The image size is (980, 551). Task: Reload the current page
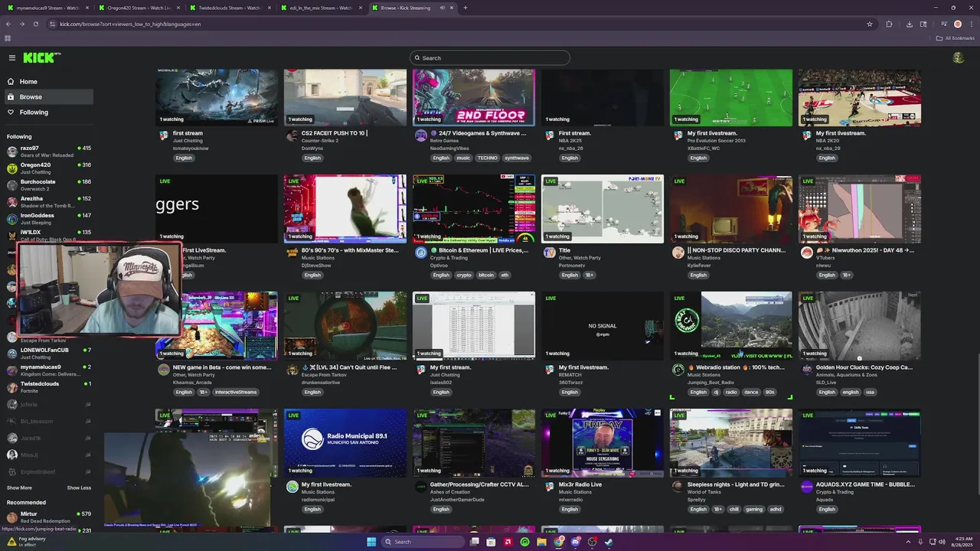click(x=34, y=24)
